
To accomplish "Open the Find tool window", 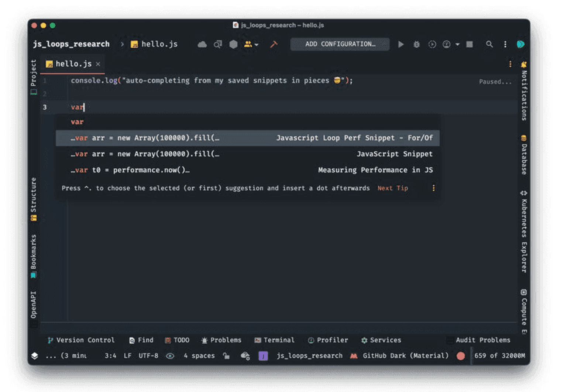I will pos(141,340).
